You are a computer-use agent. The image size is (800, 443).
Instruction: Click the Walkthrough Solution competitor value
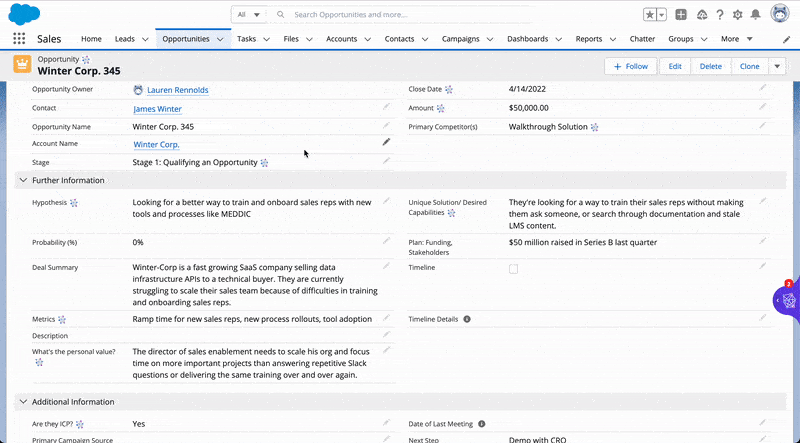[x=548, y=127]
